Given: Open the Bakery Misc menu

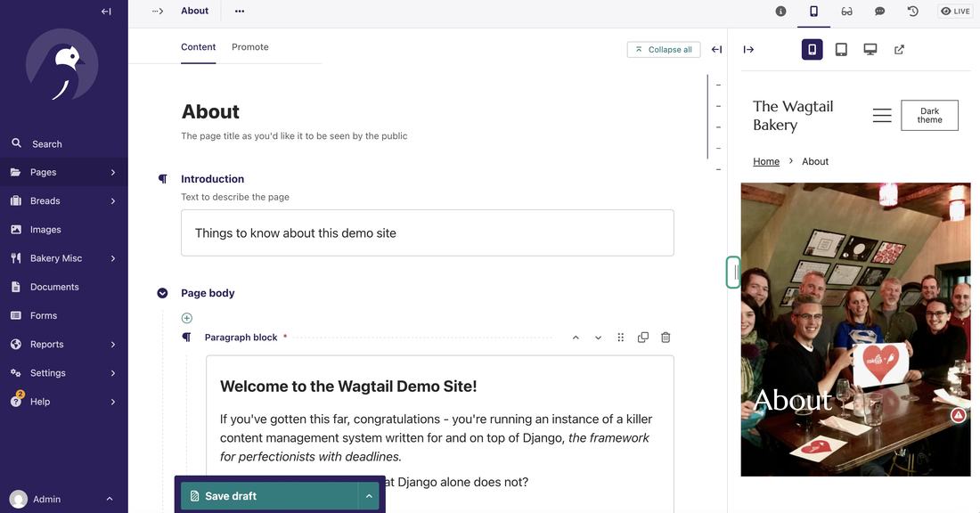Looking at the screenshot, I should click(x=64, y=258).
